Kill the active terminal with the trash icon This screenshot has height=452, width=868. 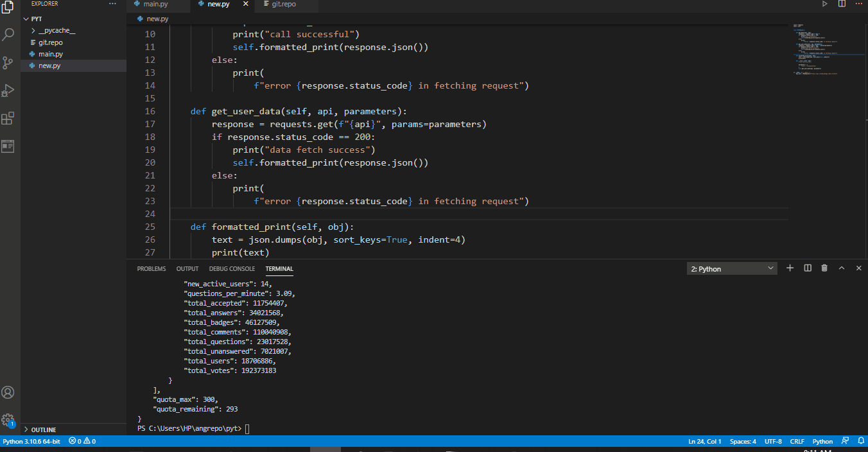(824, 268)
